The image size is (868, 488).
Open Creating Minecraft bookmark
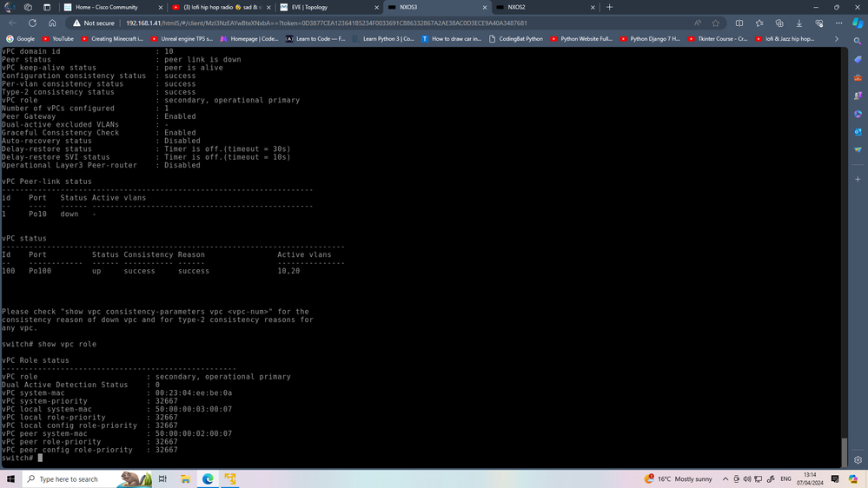(112, 39)
